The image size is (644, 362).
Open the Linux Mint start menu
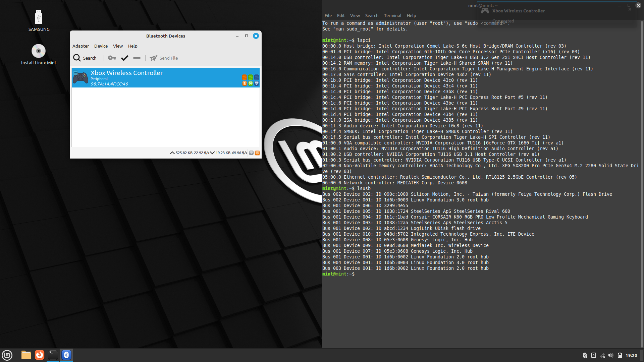point(7,355)
